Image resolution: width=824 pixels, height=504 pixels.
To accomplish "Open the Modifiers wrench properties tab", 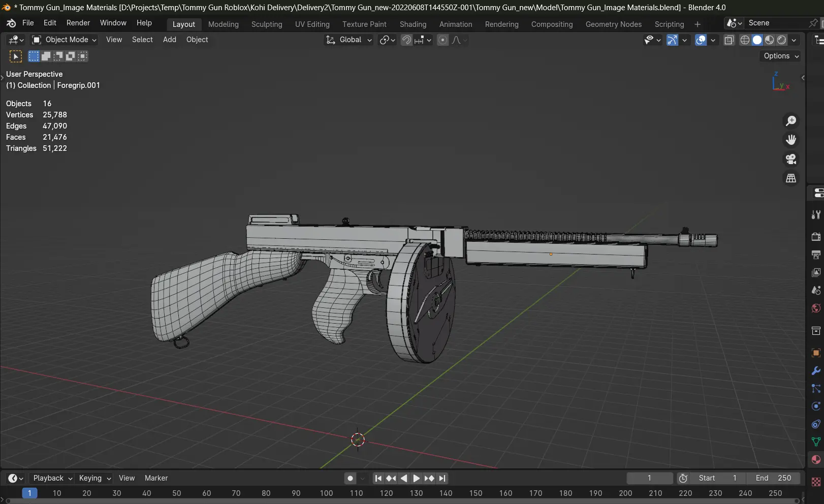I will pos(816,371).
